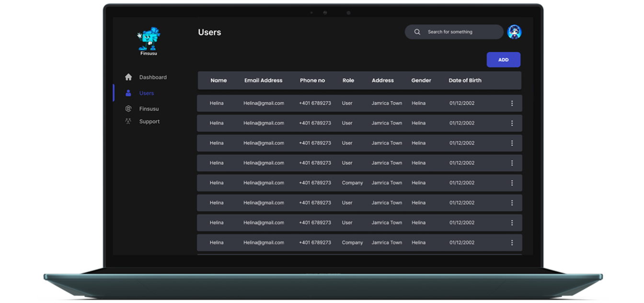Viewport: 644px width, 303px height.
Task: Click the Support sidebar icon
Action: point(128,121)
